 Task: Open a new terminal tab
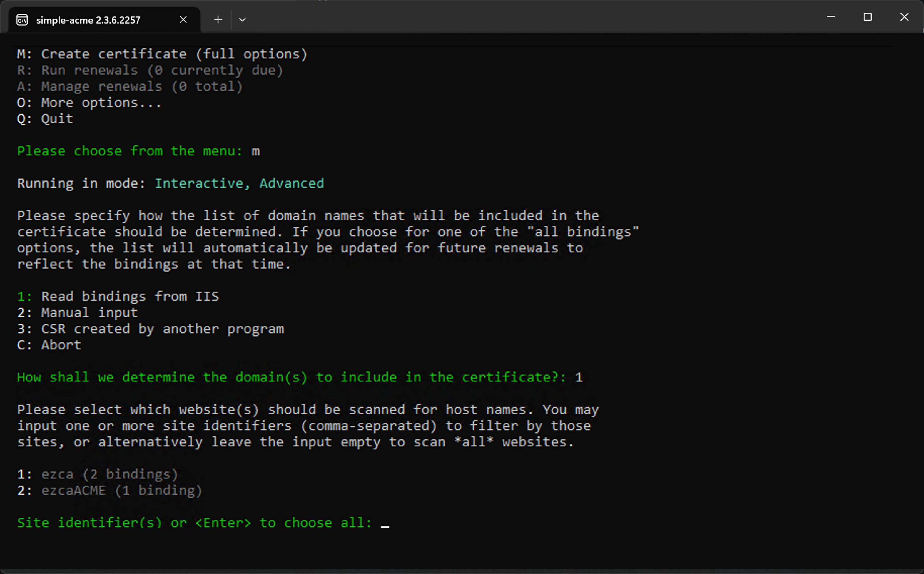click(x=218, y=20)
